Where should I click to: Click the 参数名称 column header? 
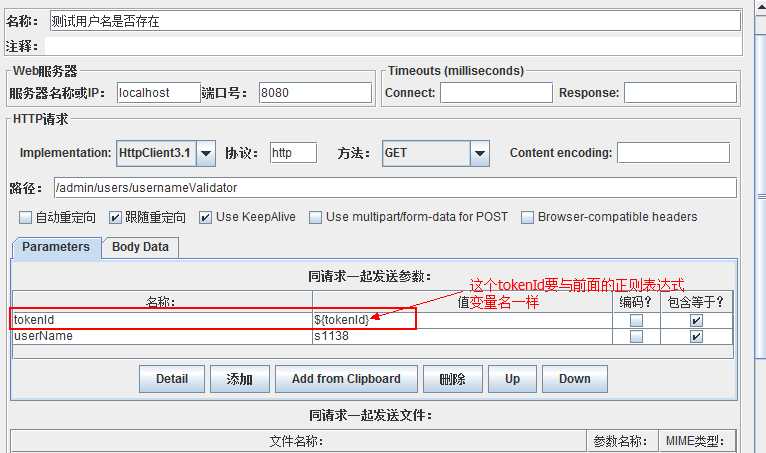tap(622, 441)
